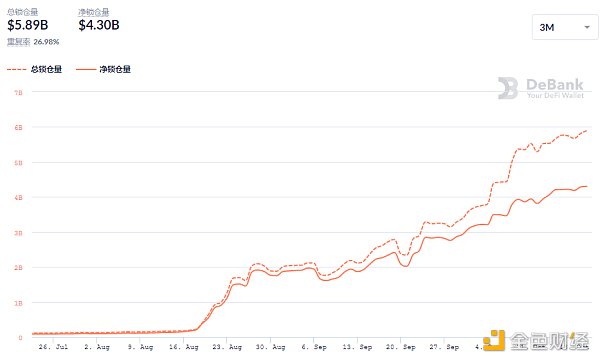This screenshot has height=362, width=600.
Task: Click the dashed line legend marker
Action: click(16, 69)
